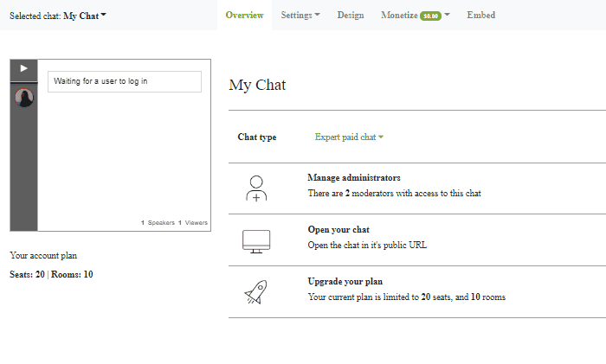Click the add-person administrators icon

256,188
